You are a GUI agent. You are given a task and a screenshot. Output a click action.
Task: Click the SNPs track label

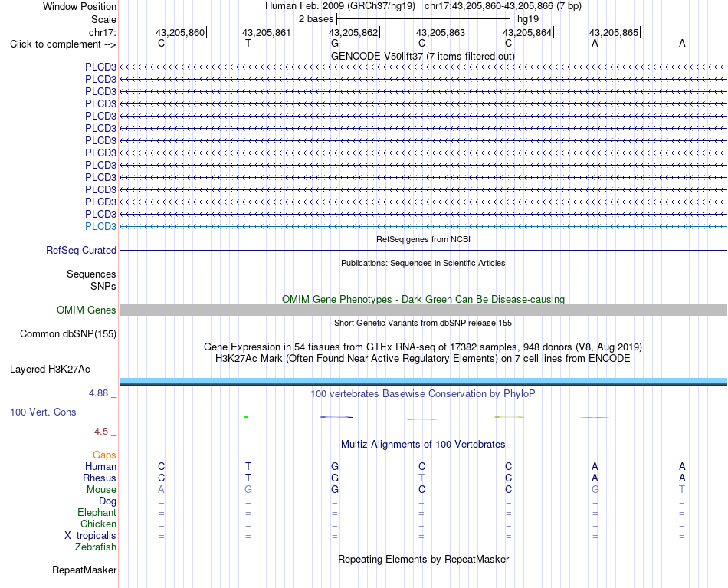pyautogui.click(x=103, y=286)
